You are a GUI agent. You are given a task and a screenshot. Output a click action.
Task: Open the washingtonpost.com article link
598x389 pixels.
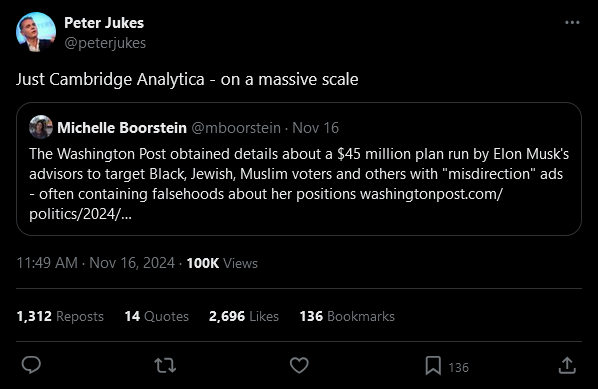pos(431,194)
